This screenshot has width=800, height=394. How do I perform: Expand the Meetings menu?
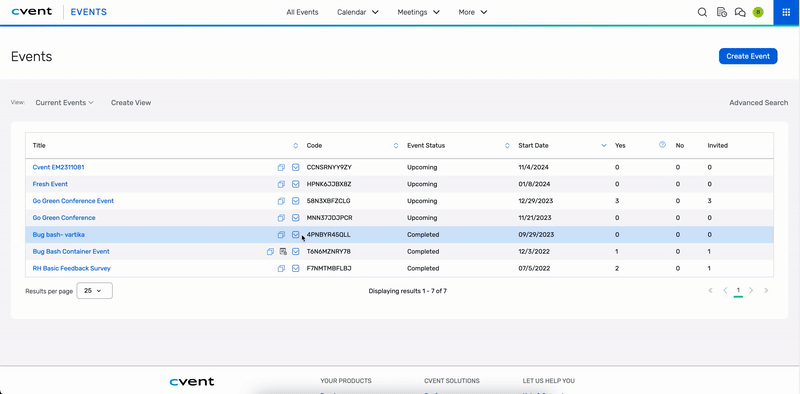tap(418, 12)
